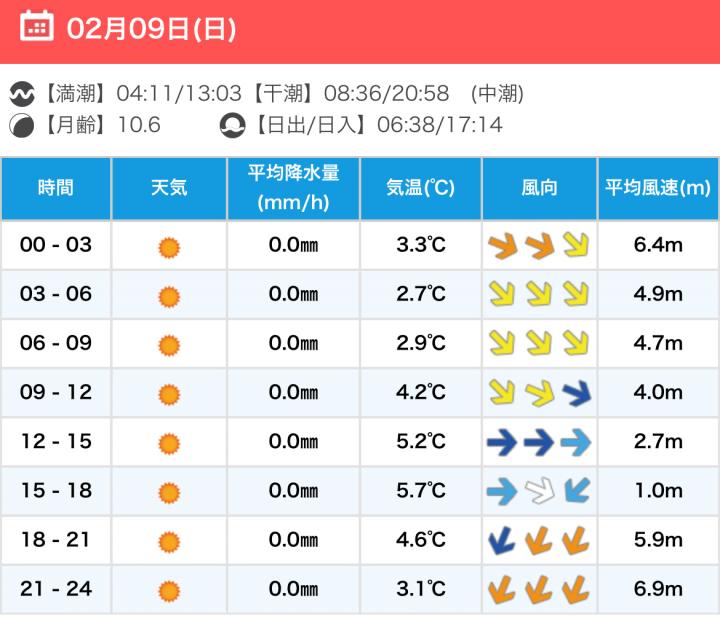Click sunny icon in 18 - 21 row
The image size is (720, 617).
tap(169, 542)
